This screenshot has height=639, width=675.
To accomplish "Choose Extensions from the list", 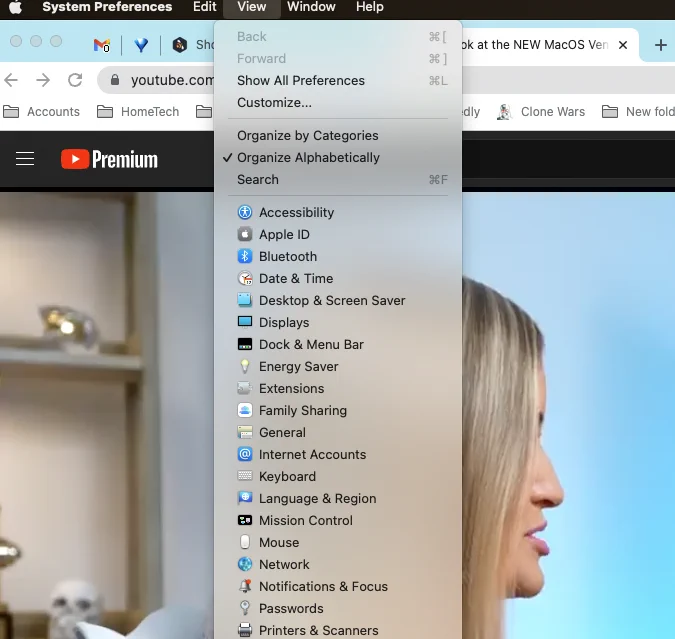I will [x=338, y=388].
